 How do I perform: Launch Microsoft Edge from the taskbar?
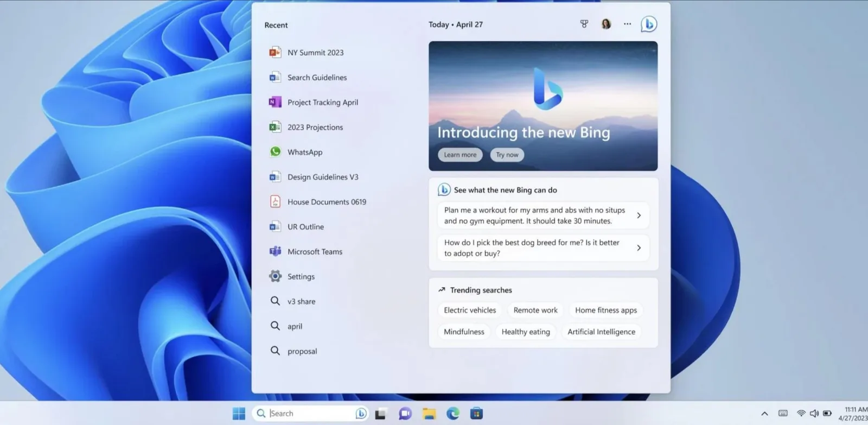(x=452, y=414)
